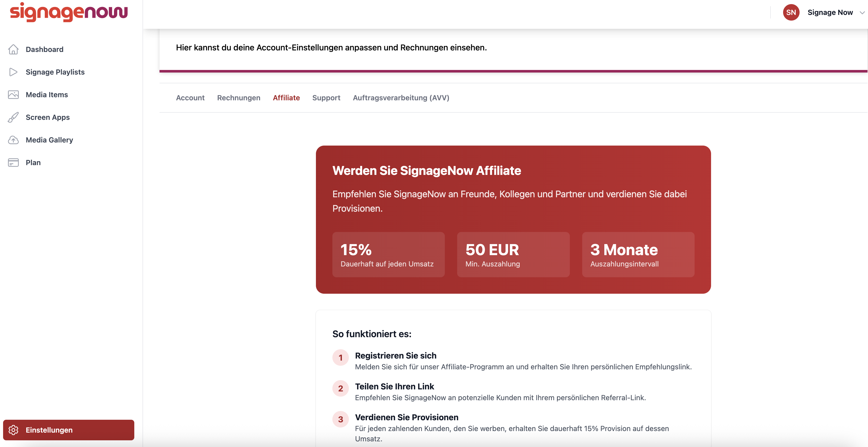The width and height of the screenshot is (868, 447).
Task: Click the signagenow logo
Action: pyautogui.click(x=69, y=12)
